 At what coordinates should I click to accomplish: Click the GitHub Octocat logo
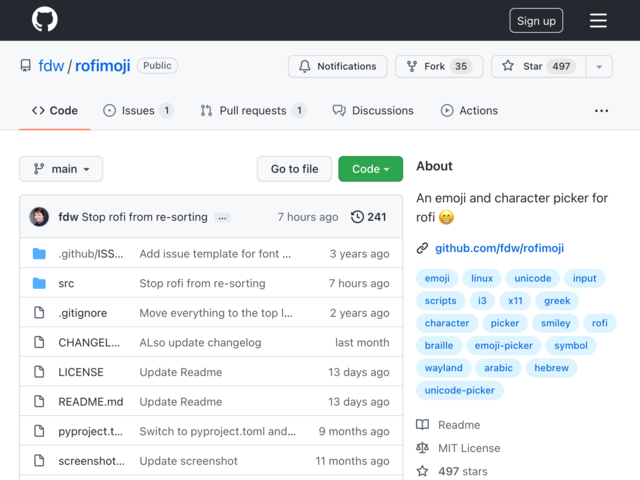click(x=44, y=20)
